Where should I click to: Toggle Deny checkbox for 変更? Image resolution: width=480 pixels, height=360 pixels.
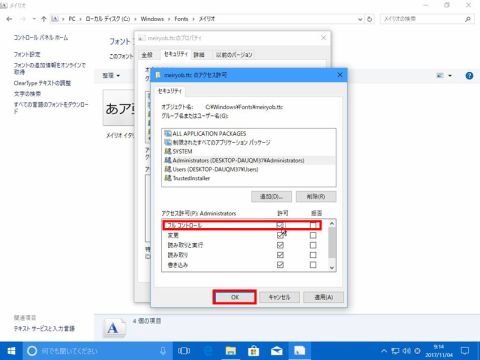[x=313, y=235]
